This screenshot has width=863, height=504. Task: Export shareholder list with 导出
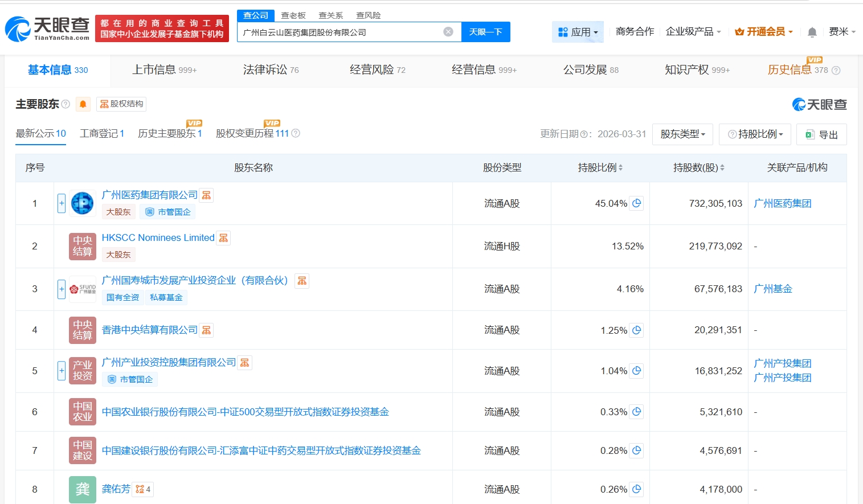click(821, 134)
